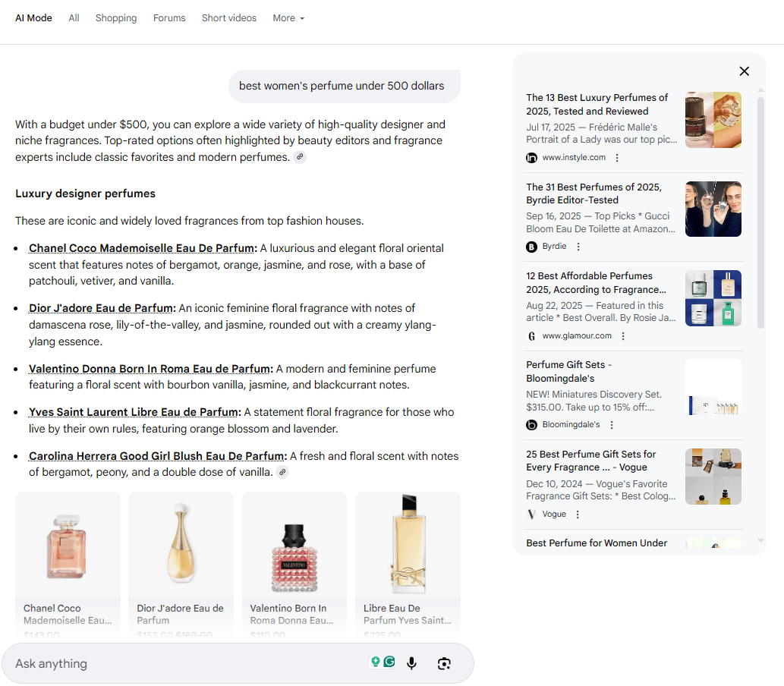The height and width of the screenshot is (686, 784).
Task: Open three-dot menu next to Vogue source
Action: tap(578, 514)
